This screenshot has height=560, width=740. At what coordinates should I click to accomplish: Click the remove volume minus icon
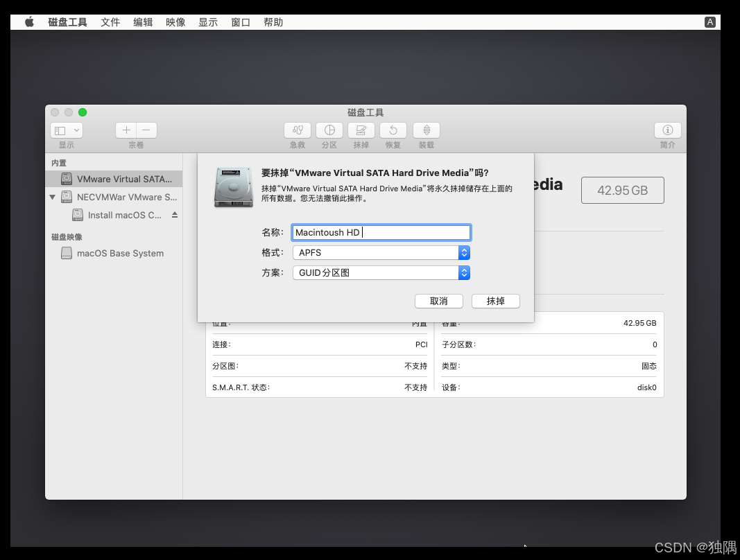pyautogui.click(x=146, y=130)
